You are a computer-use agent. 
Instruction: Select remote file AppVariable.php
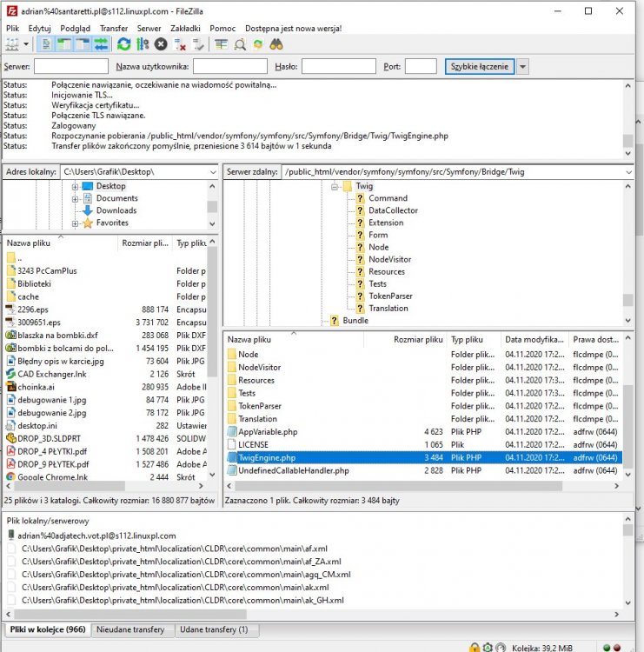point(423,431)
